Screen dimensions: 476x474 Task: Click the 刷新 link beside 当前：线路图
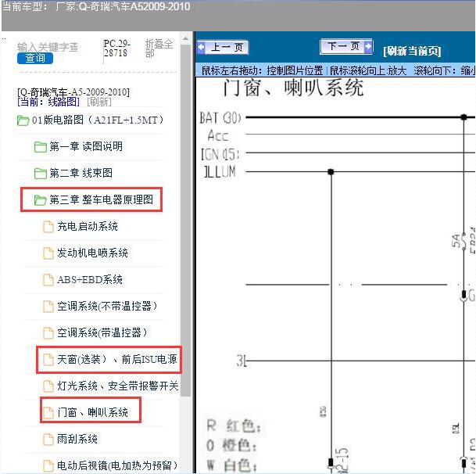click(x=99, y=102)
